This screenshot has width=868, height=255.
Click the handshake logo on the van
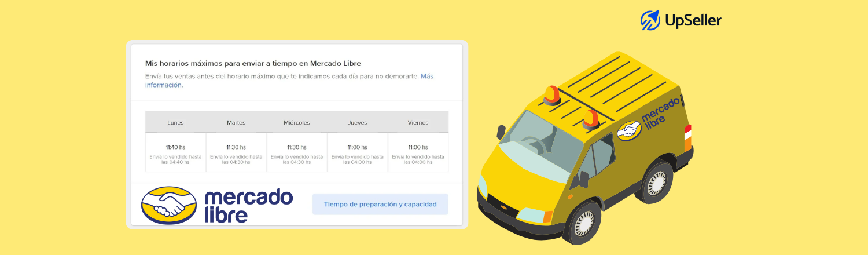pyautogui.click(x=629, y=130)
